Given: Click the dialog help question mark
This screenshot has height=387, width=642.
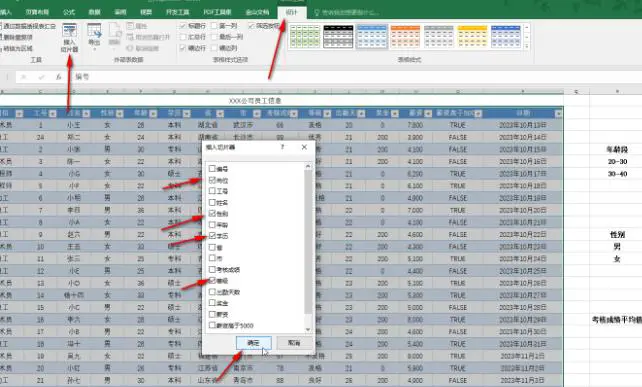Looking at the screenshot, I should coord(283,147).
